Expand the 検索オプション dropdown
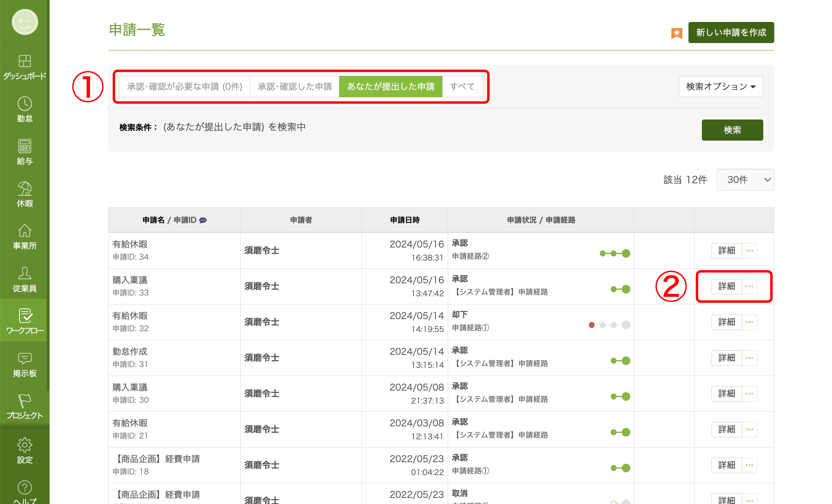The width and height of the screenshot is (832, 504). 721,87
